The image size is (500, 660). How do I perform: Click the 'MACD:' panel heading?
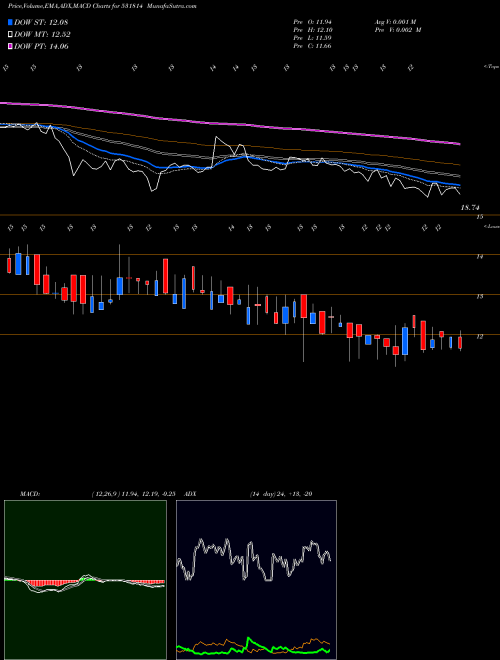tap(30, 494)
